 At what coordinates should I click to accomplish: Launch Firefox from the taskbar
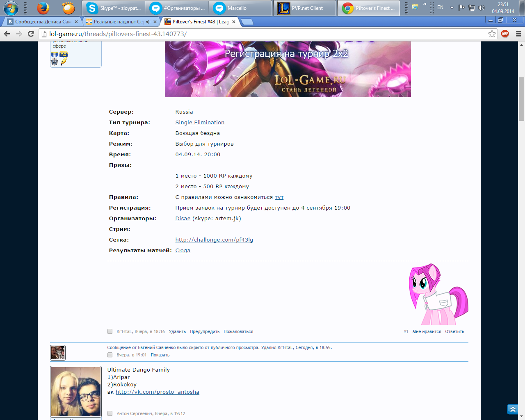coord(43,8)
